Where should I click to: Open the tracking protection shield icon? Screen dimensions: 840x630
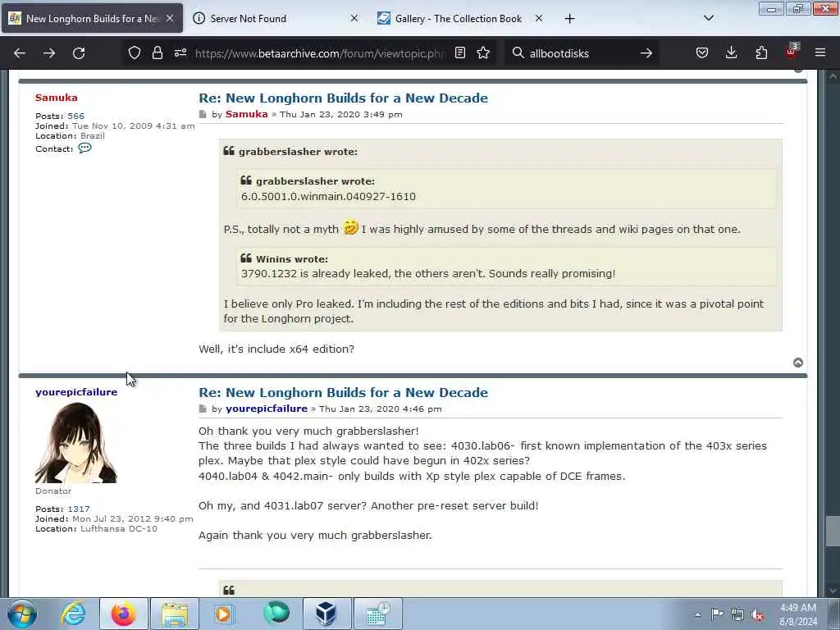135,53
